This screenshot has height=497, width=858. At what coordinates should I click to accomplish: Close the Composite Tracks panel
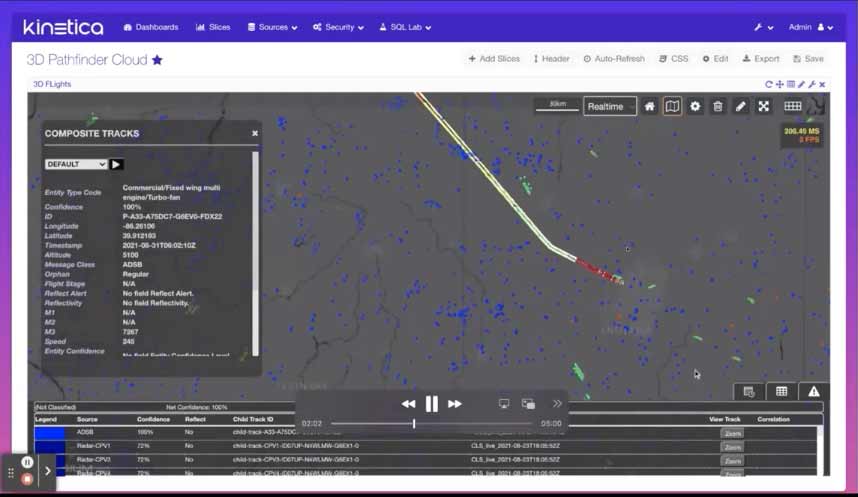click(255, 133)
